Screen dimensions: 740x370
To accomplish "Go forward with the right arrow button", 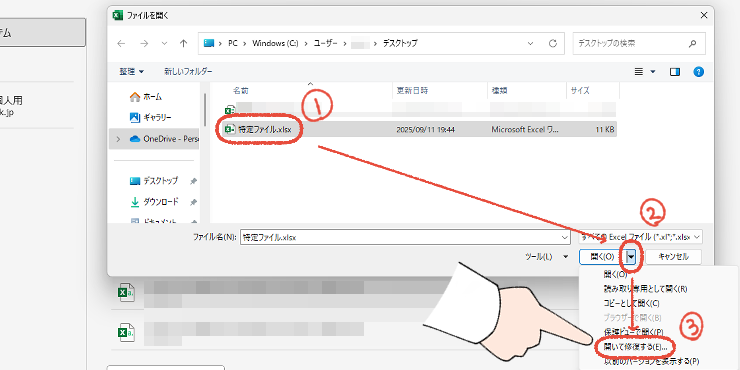I will click(x=144, y=43).
